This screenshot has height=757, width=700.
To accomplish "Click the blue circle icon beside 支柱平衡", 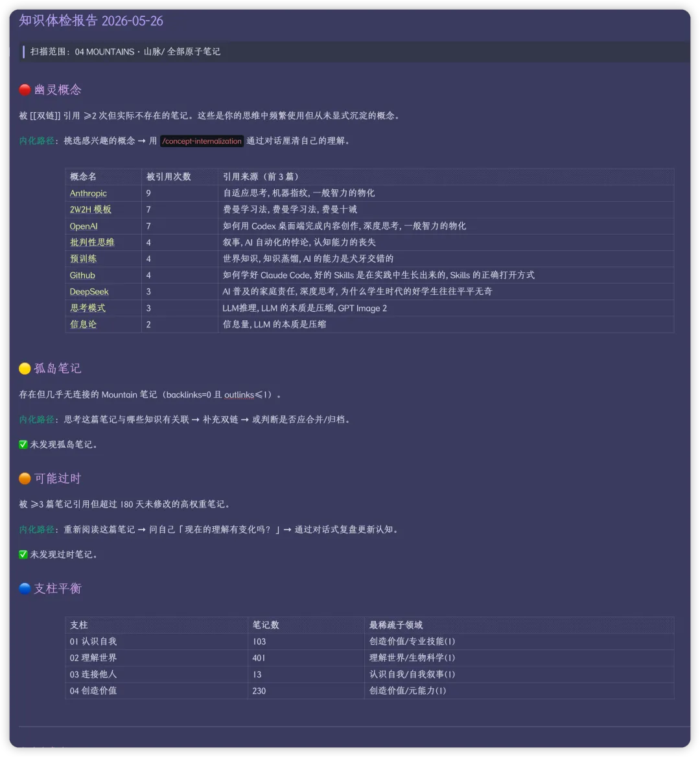I will pyautogui.click(x=25, y=588).
